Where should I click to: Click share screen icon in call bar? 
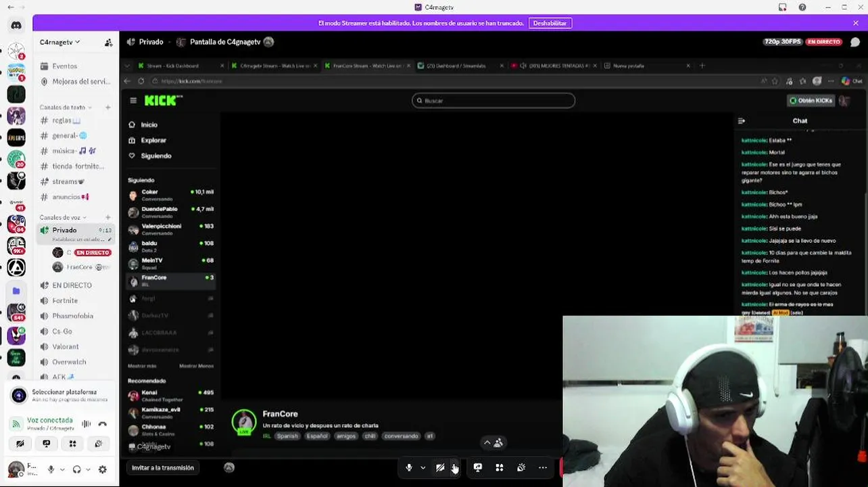click(478, 467)
